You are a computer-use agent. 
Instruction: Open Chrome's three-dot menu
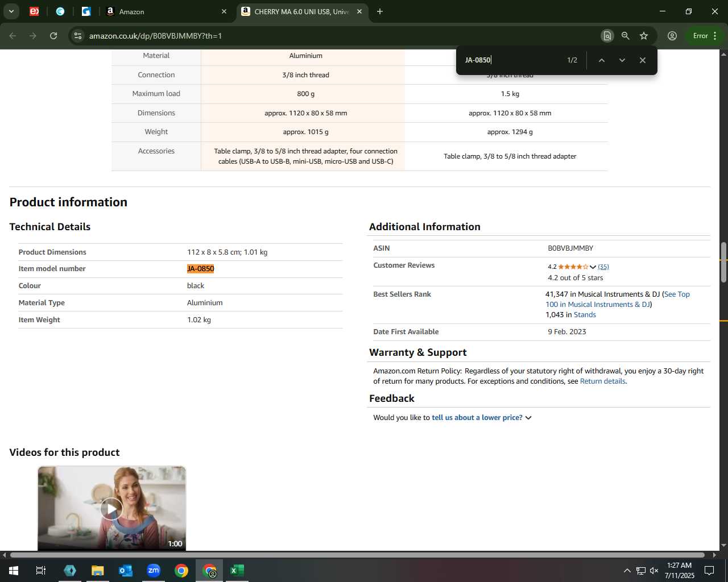tap(715, 36)
